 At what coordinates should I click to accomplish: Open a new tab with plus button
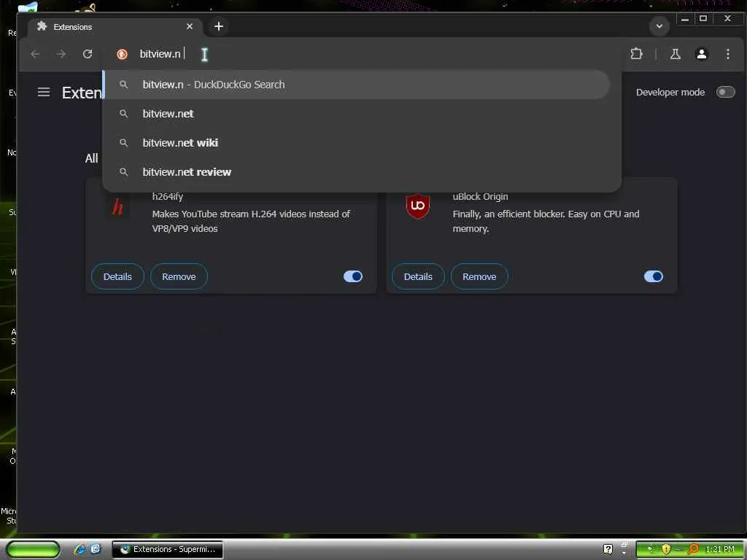click(x=219, y=27)
